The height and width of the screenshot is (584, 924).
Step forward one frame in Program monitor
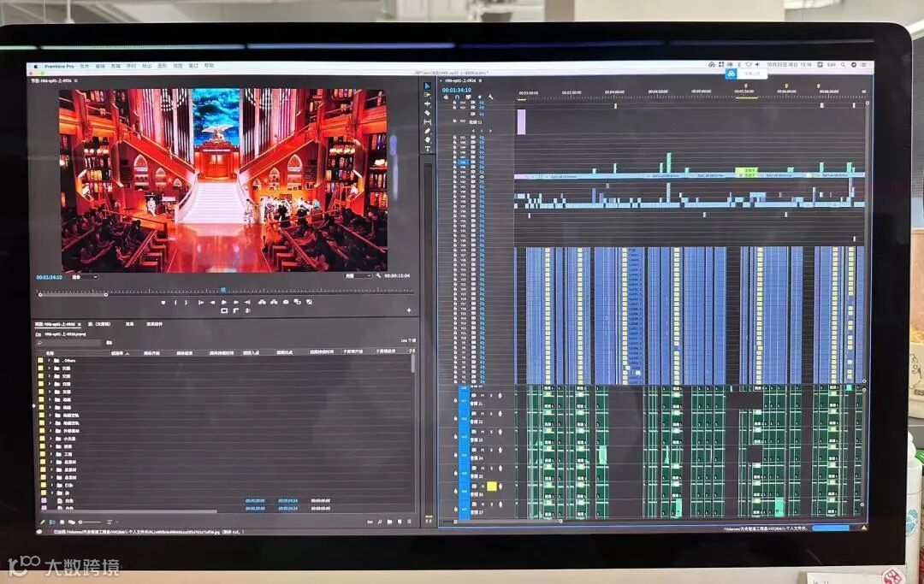click(236, 302)
